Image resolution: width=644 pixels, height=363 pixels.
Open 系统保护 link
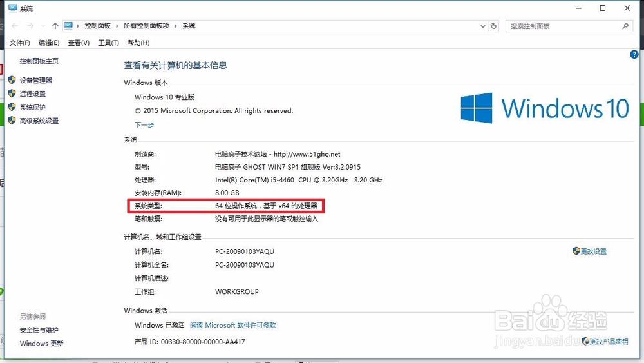tap(33, 107)
